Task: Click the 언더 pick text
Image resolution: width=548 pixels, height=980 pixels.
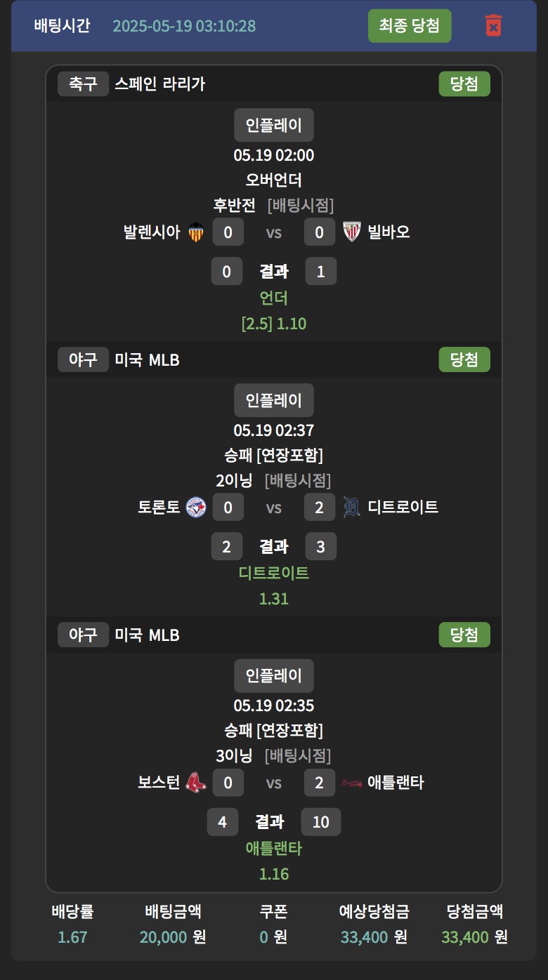Action: click(274, 298)
